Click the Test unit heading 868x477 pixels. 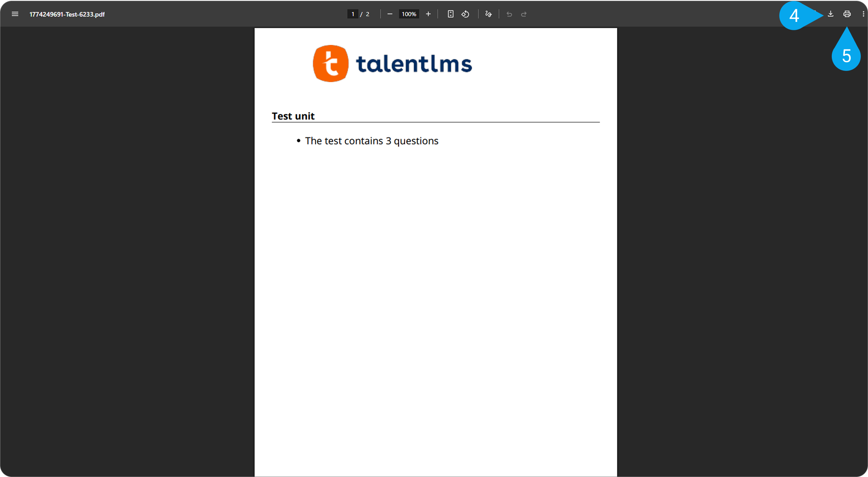[293, 116]
